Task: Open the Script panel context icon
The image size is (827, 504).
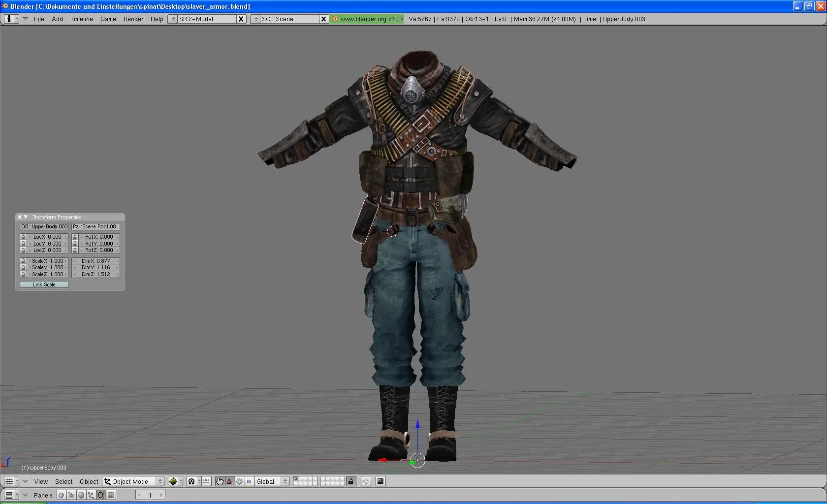Action: point(71,495)
